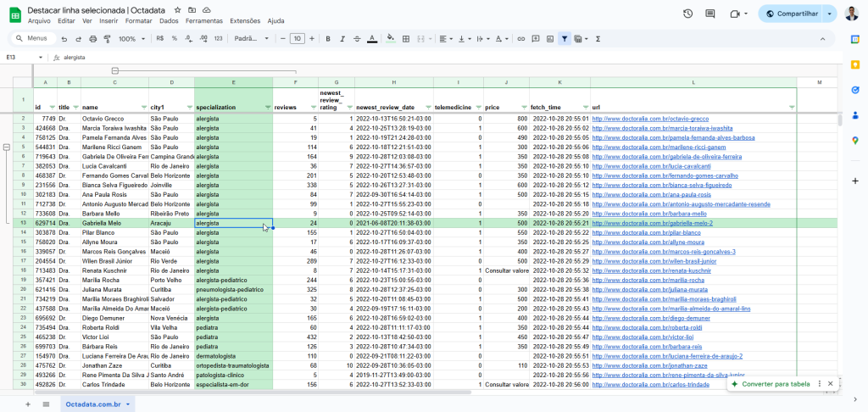Click the insert link icon
Image resolution: width=868 pixels, height=412 pixels.
pos(521,39)
